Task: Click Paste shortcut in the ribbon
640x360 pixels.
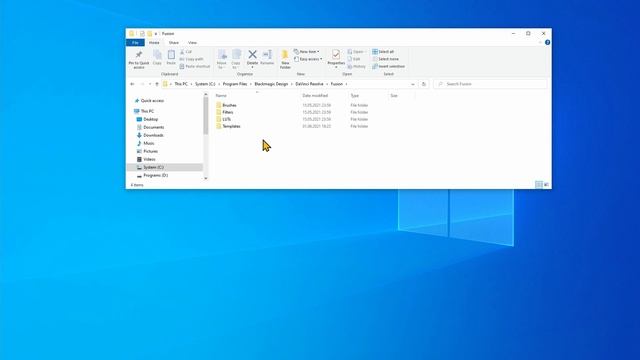Action: pos(195,66)
